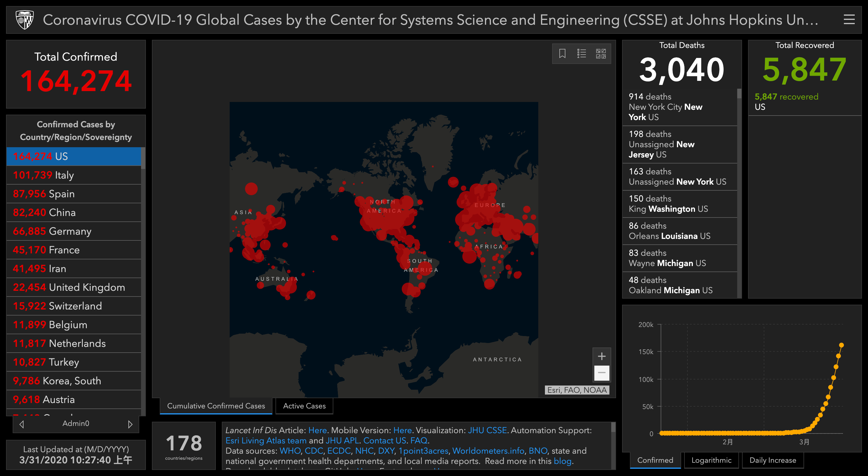The width and height of the screenshot is (868, 476).
Task: Open the NHC data source link
Action: (x=364, y=451)
